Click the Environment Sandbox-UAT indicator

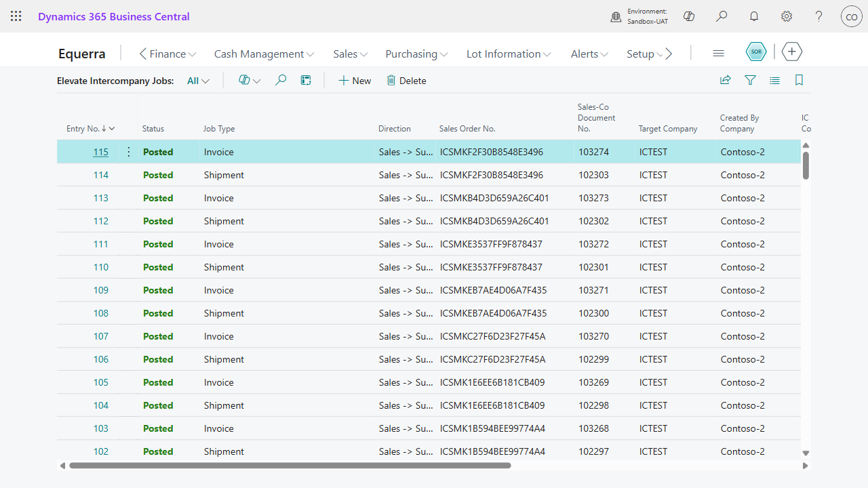(639, 16)
